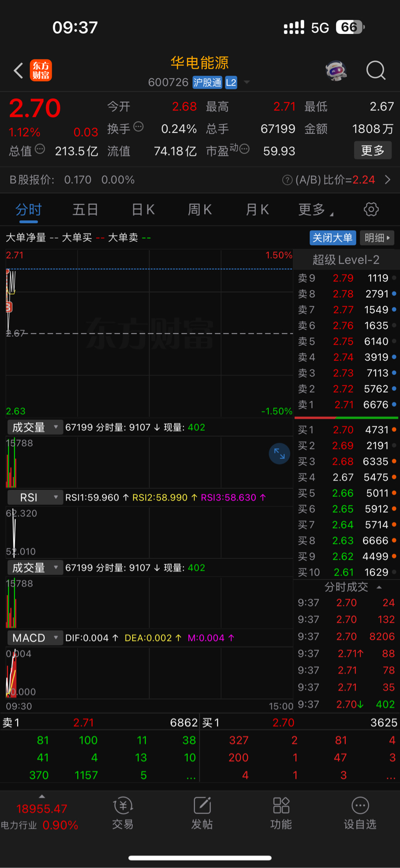The image size is (400, 868).
Task: Expand index bar arrow above 18955.47
Action: pyautogui.click(x=42, y=797)
